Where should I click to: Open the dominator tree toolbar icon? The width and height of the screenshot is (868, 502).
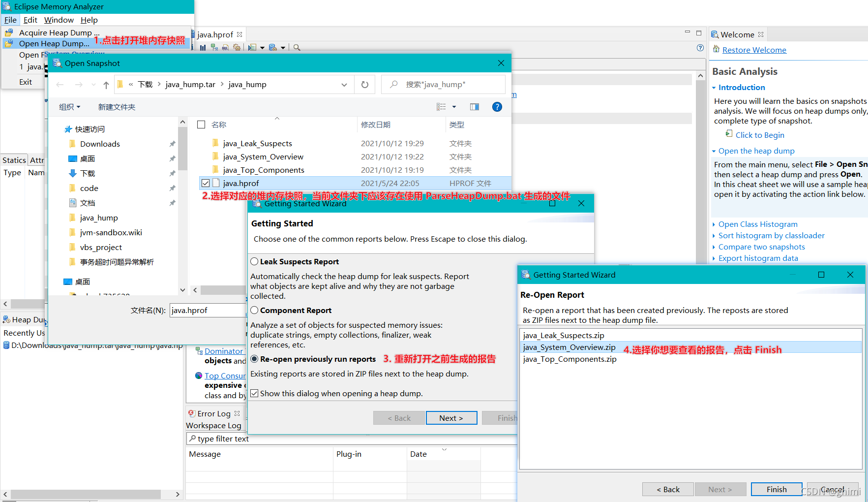(x=214, y=48)
